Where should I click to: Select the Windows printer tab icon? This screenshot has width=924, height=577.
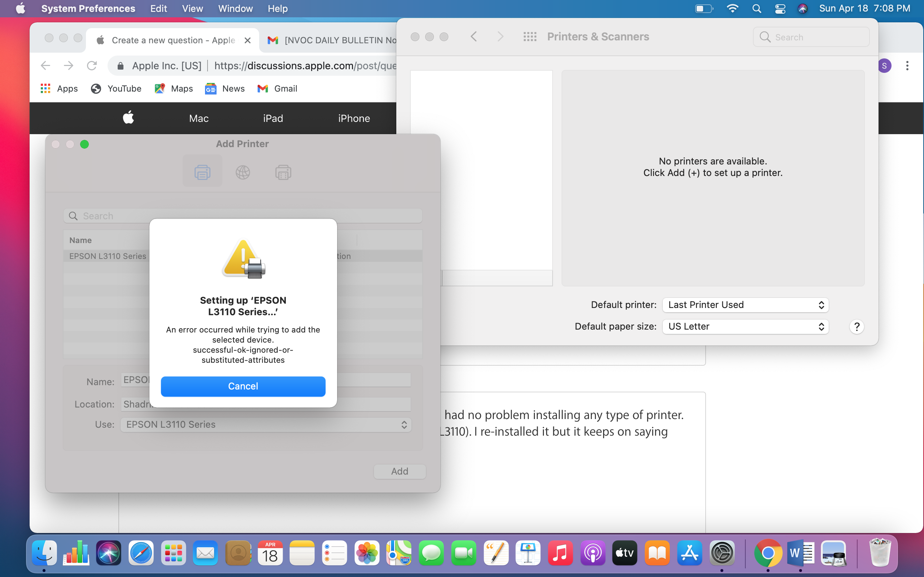(x=283, y=172)
